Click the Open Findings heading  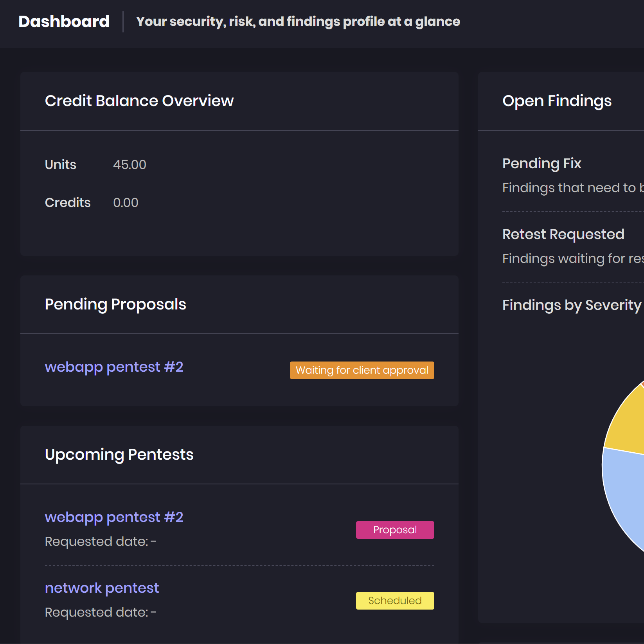[557, 101]
